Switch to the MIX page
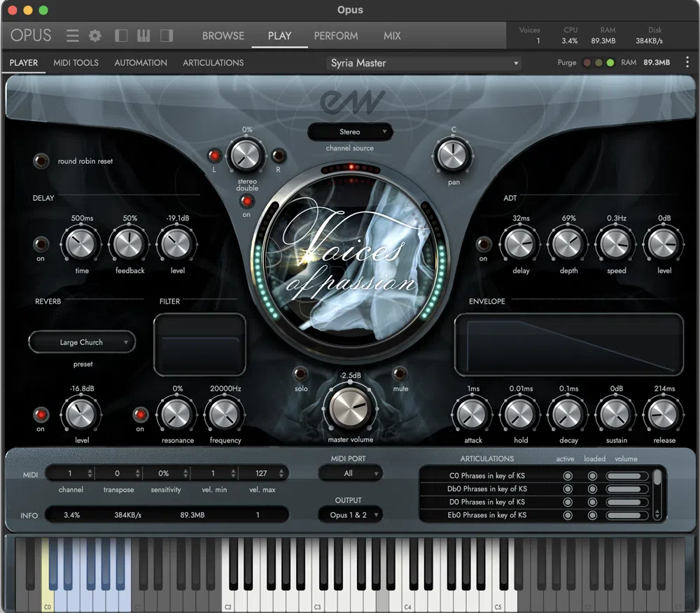 pyautogui.click(x=392, y=36)
